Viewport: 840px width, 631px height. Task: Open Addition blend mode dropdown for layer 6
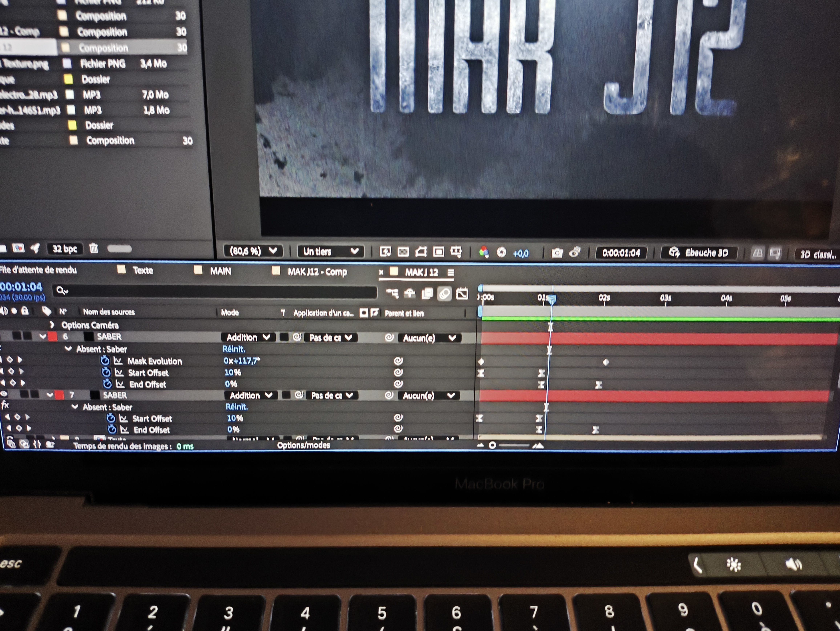[x=248, y=337]
